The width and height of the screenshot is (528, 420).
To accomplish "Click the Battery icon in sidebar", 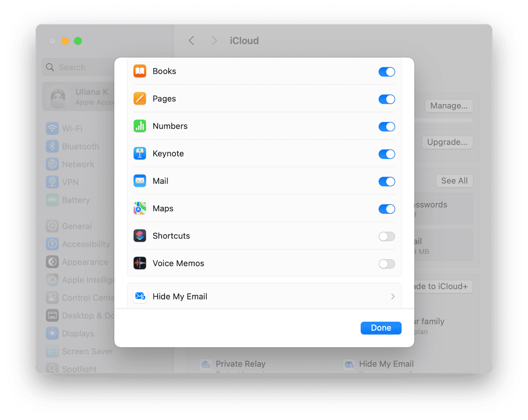I will pyautogui.click(x=52, y=200).
